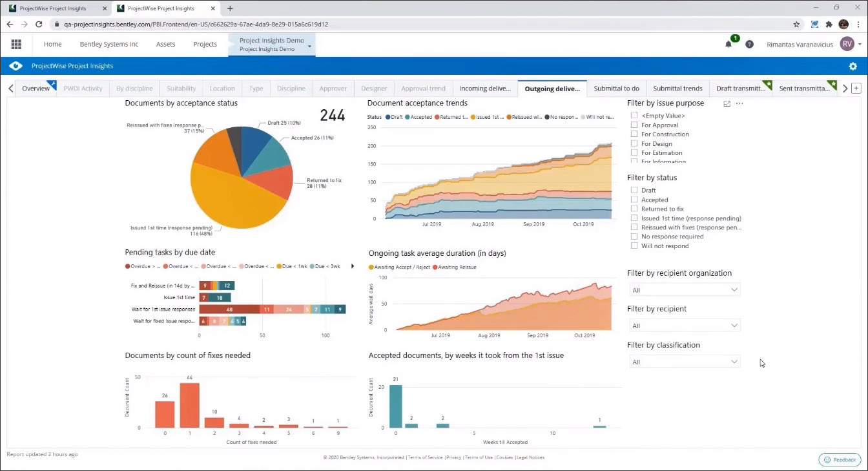Advance pending tasks legend with arrow
Screen dimensions: 868x471
point(352,266)
